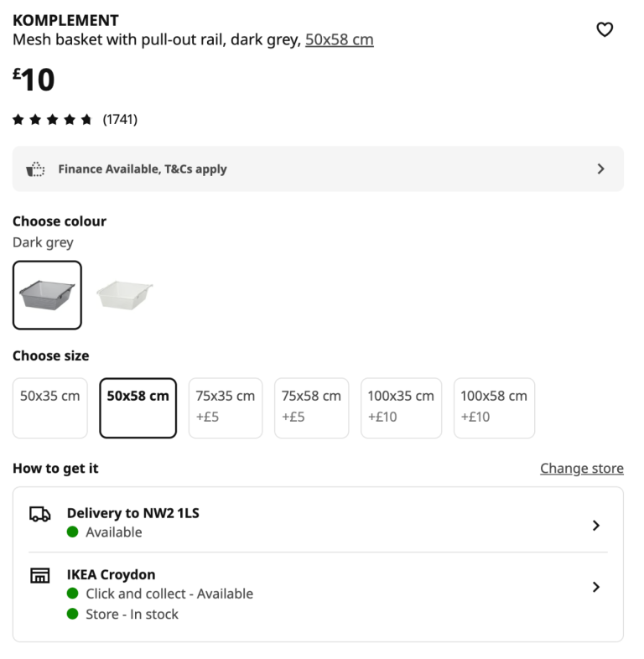Open the star rating reviews

click(75, 120)
